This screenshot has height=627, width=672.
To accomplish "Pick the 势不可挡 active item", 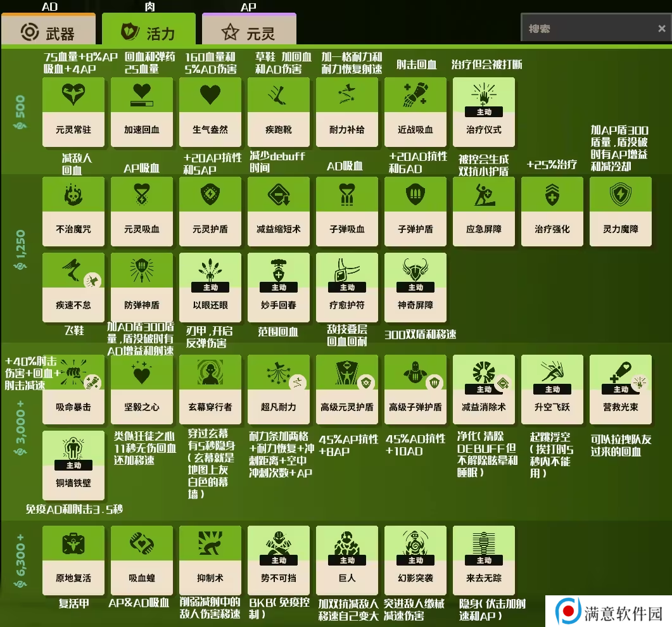I will click(279, 560).
